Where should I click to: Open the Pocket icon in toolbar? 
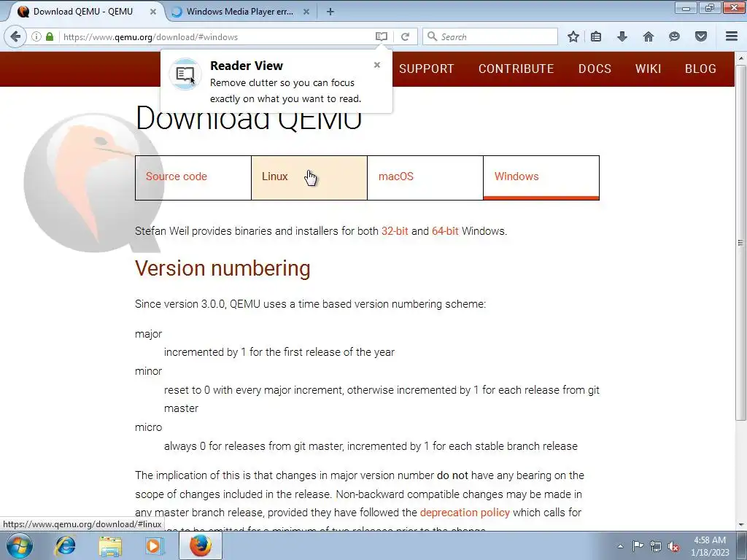701,36
